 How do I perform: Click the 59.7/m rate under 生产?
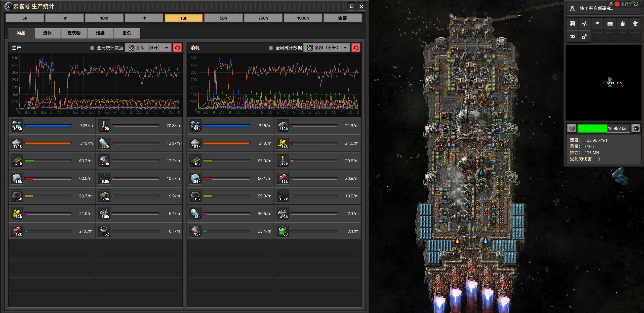(x=86, y=196)
